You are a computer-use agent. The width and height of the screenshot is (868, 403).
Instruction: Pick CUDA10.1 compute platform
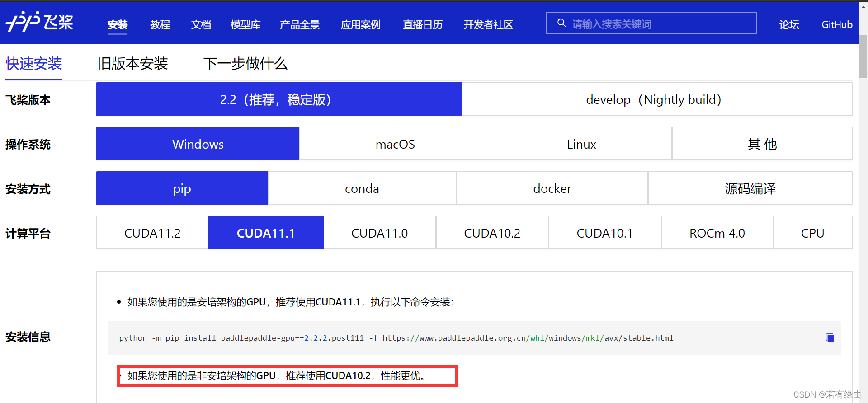605,233
